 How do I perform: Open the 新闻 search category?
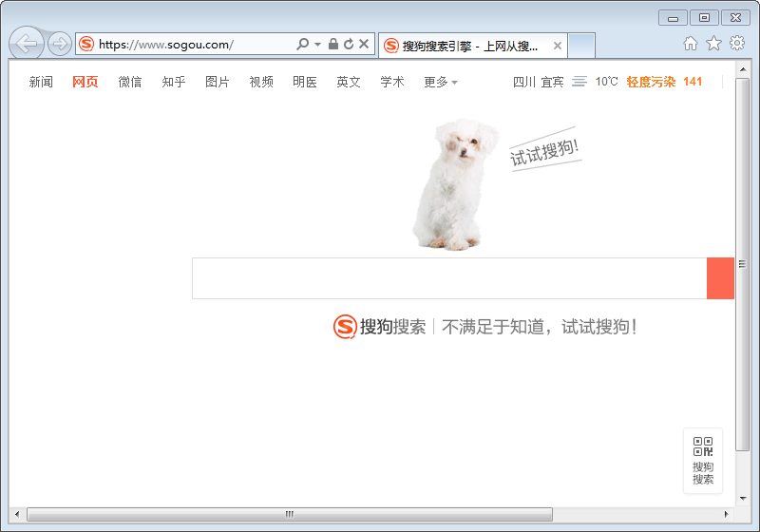(41, 82)
